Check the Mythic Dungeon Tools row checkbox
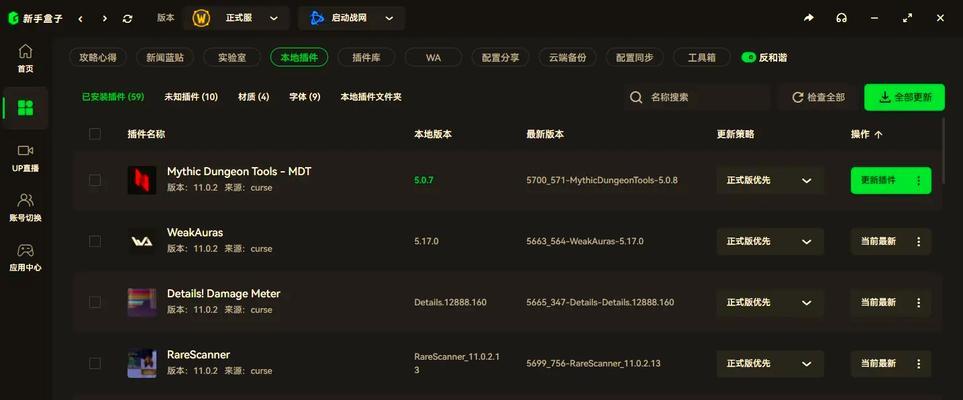963x400 pixels. [x=95, y=180]
